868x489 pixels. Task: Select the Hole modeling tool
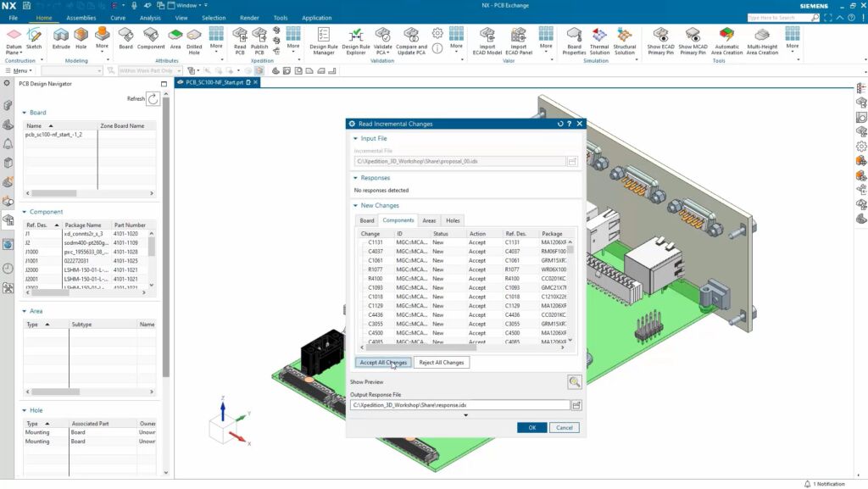click(81, 39)
